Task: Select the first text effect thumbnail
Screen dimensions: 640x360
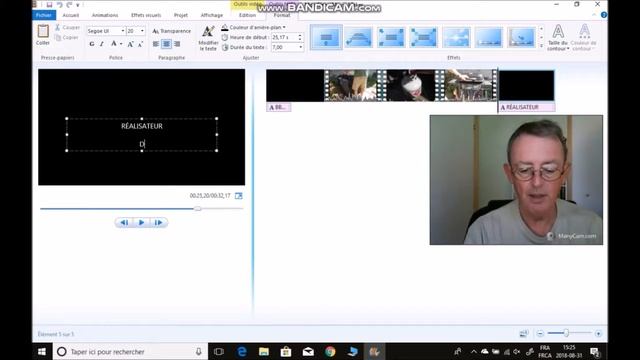Action: click(326, 37)
